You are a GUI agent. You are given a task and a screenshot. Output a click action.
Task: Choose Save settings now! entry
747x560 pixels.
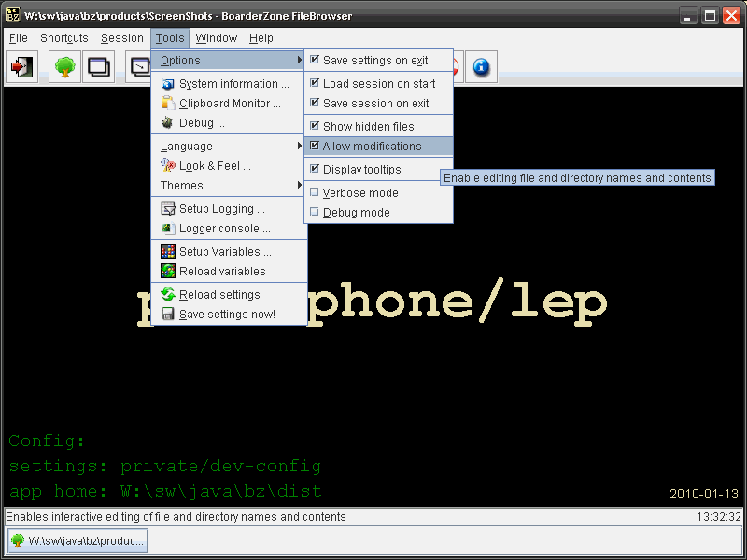pyautogui.click(x=229, y=315)
